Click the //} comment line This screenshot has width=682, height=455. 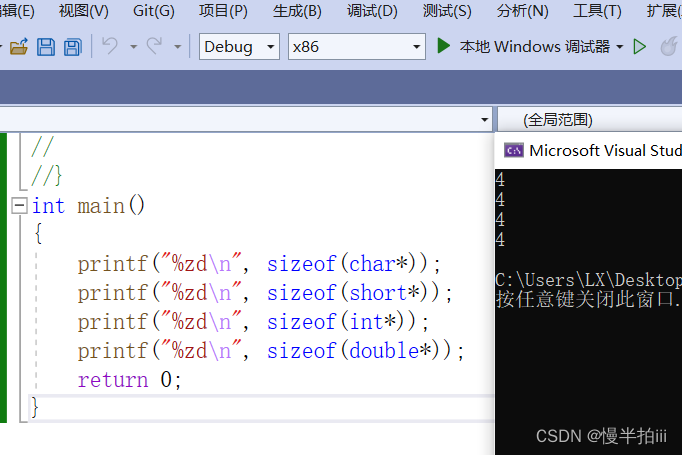pos(47,175)
